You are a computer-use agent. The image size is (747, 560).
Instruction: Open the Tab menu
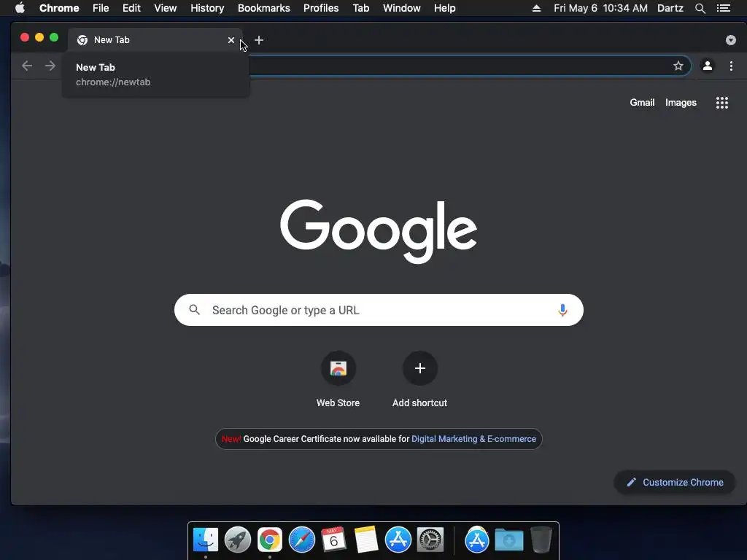click(360, 8)
